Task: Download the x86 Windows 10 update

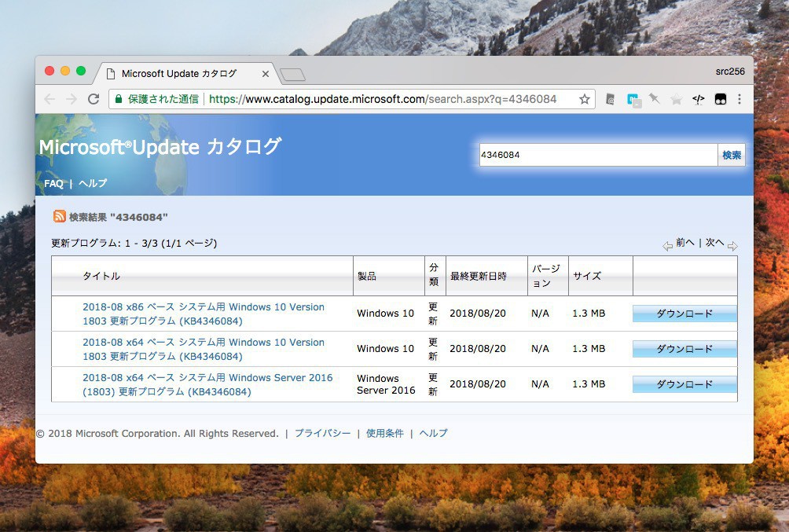Action: click(x=684, y=314)
